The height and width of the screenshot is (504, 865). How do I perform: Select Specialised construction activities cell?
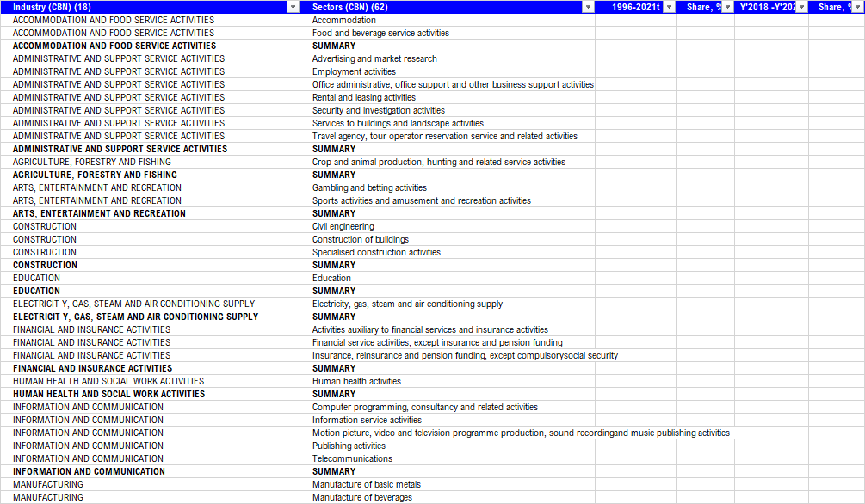(448, 252)
